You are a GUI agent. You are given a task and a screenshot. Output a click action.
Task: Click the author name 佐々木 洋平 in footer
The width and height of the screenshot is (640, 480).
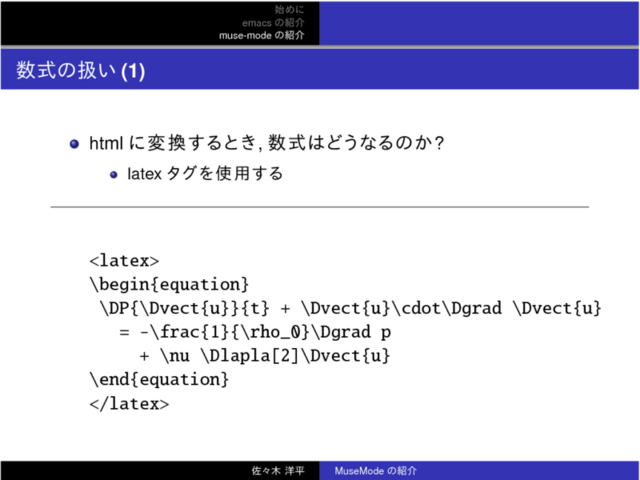click(279, 470)
